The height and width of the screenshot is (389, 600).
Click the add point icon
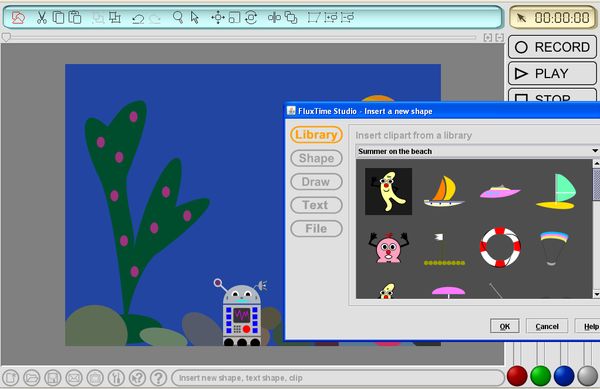click(331, 18)
